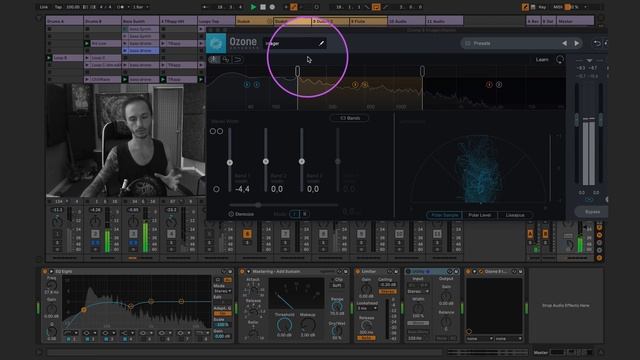
Task: Click first crossover handle on spectrum
Action: 298,71
